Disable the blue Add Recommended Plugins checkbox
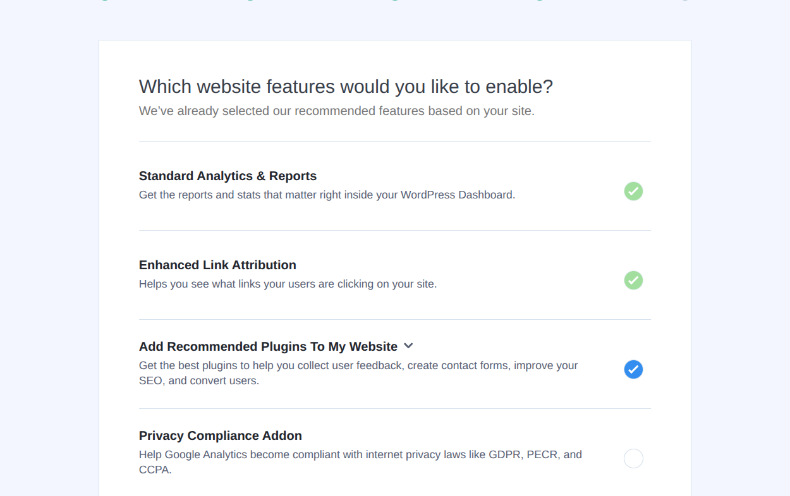 (x=633, y=369)
